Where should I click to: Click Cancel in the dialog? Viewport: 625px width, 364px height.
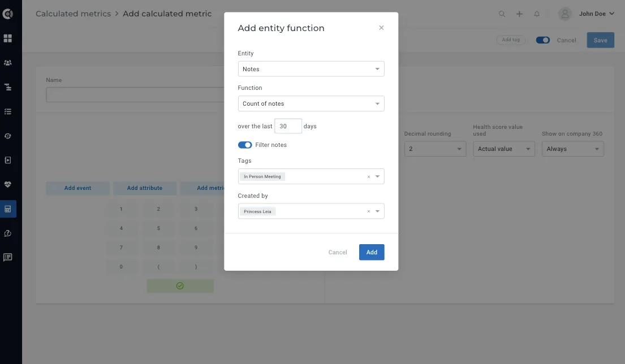coord(338,252)
